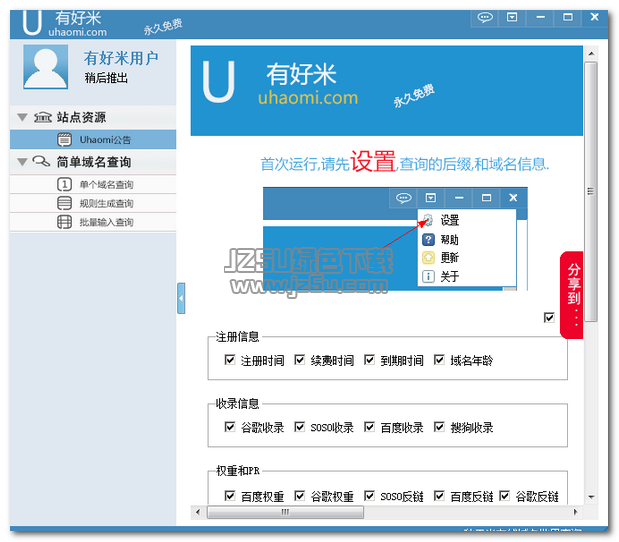Screen dimensions: 619x542
Task: Uncheck the 域名年龄 checkbox
Action: (439, 360)
